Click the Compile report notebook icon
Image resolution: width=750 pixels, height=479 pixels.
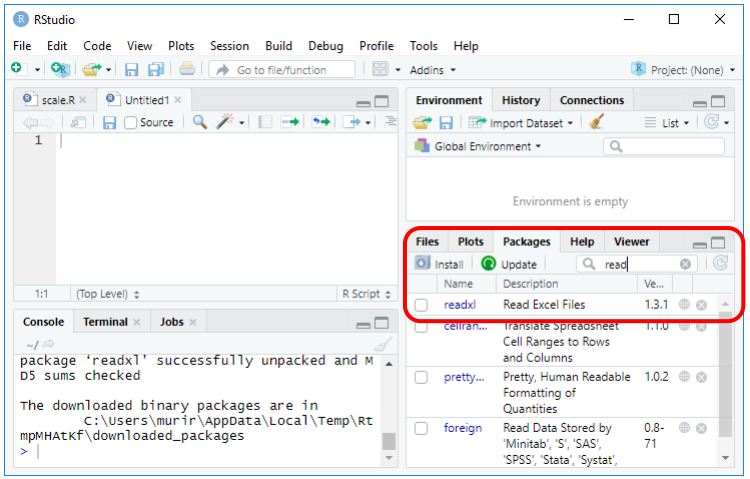click(265, 122)
